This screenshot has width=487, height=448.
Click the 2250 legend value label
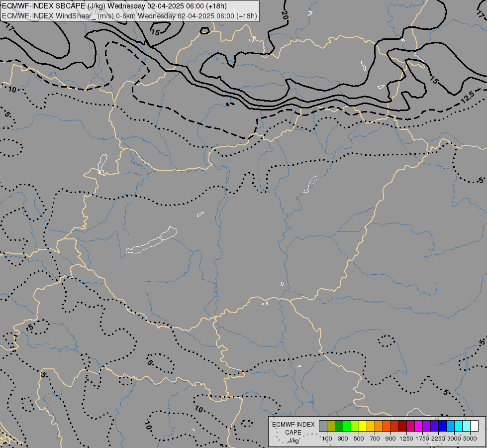438,439
